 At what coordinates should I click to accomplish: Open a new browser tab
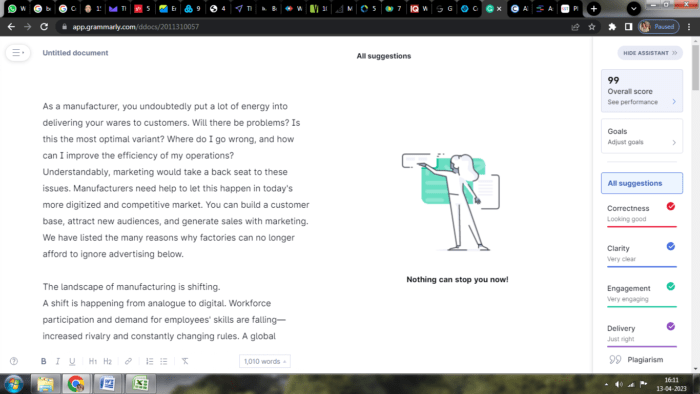click(594, 8)
